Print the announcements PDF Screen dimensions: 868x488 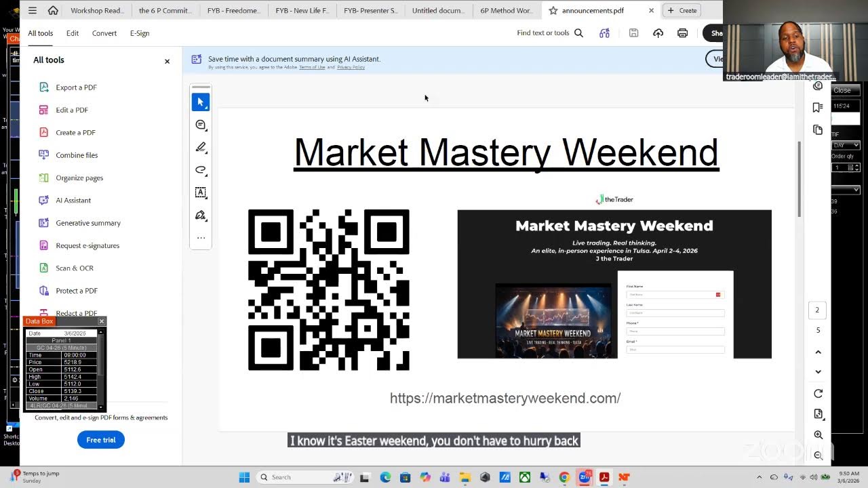[682, 33]
